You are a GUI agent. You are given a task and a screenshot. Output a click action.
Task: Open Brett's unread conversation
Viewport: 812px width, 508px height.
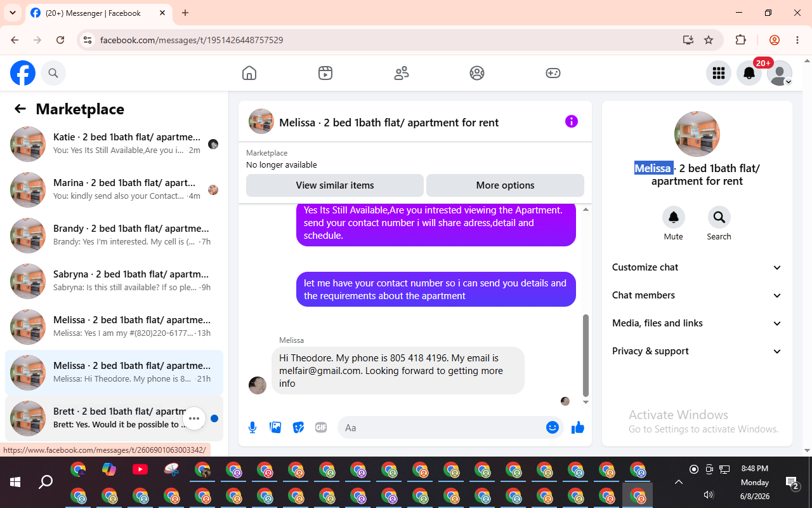(114, 418)
